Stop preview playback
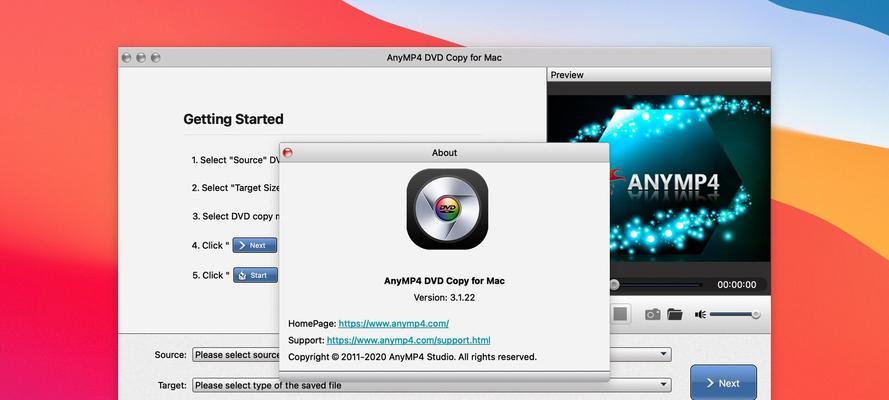This screenshot has width=889, height=400. (x=620, y=314)
